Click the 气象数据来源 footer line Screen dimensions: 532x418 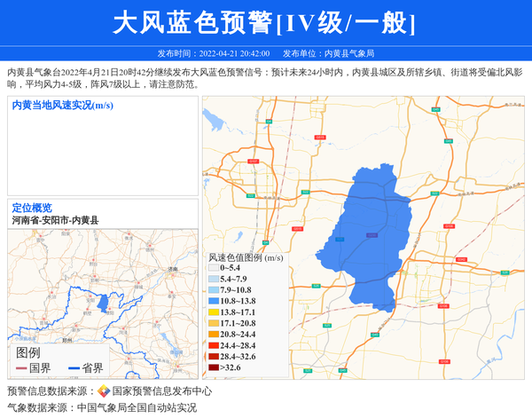pos(102,407)
